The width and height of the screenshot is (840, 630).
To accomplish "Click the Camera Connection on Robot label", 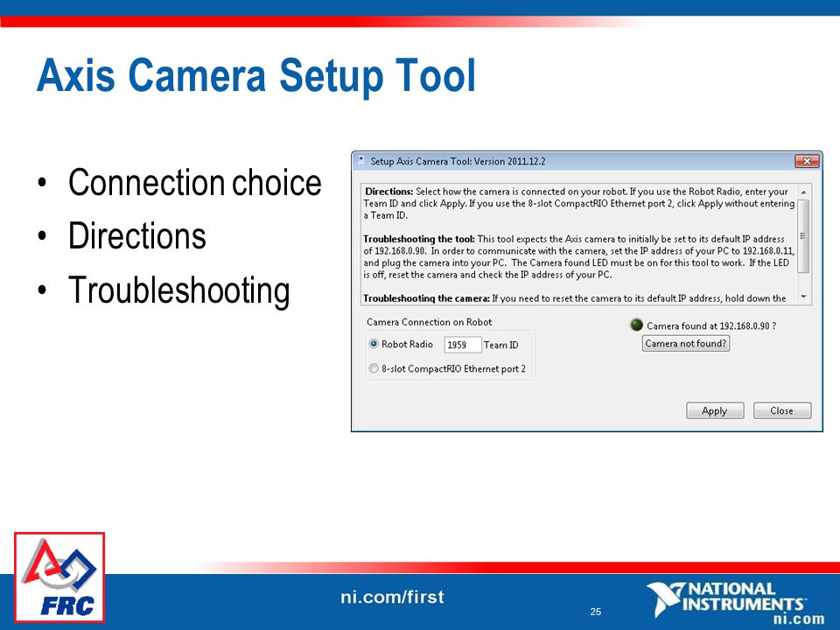I will point(429,322).
